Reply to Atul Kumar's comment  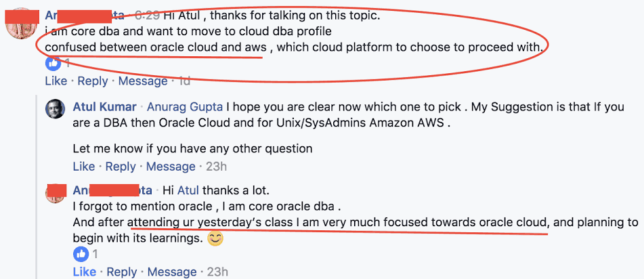pyautogui.click(x=121, y=167)
